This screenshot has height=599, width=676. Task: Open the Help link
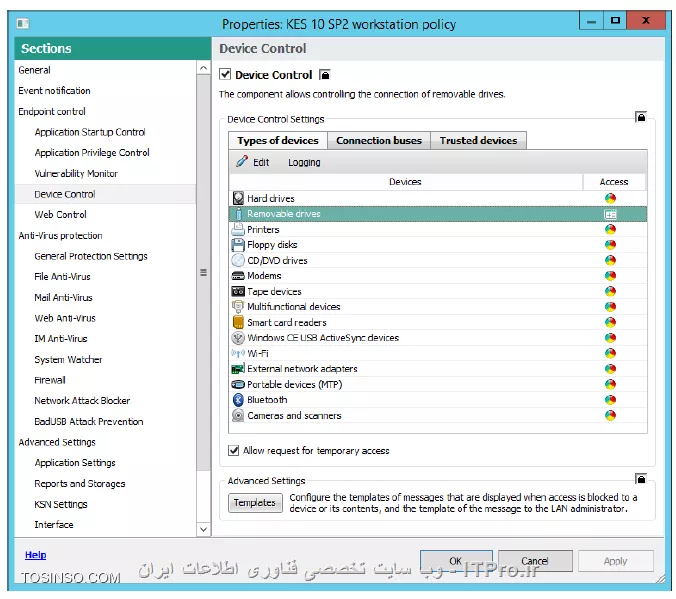35,555
